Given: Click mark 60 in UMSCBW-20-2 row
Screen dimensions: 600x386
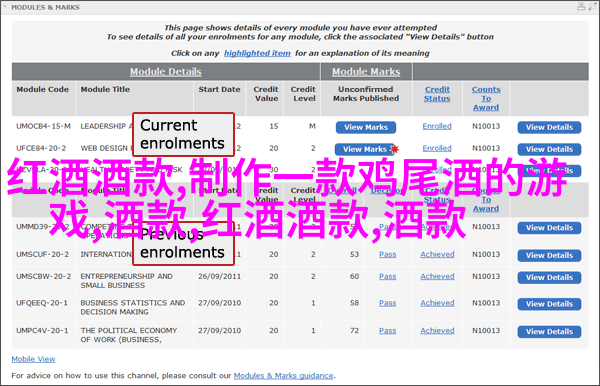Looking at the screenshot, I should [354, 277].
